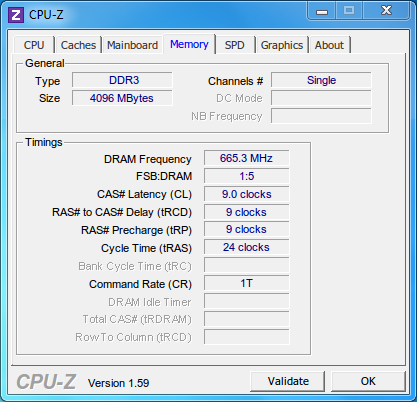Switch to the CPU tab
The height and width of the screenshot is (402, 417).
tap(34, 45)
